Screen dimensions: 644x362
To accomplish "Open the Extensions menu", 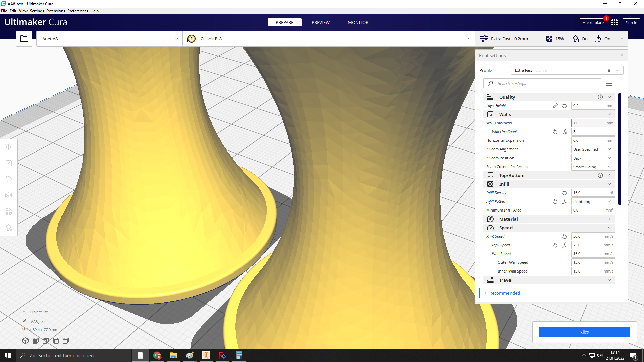I will point(55,11).
